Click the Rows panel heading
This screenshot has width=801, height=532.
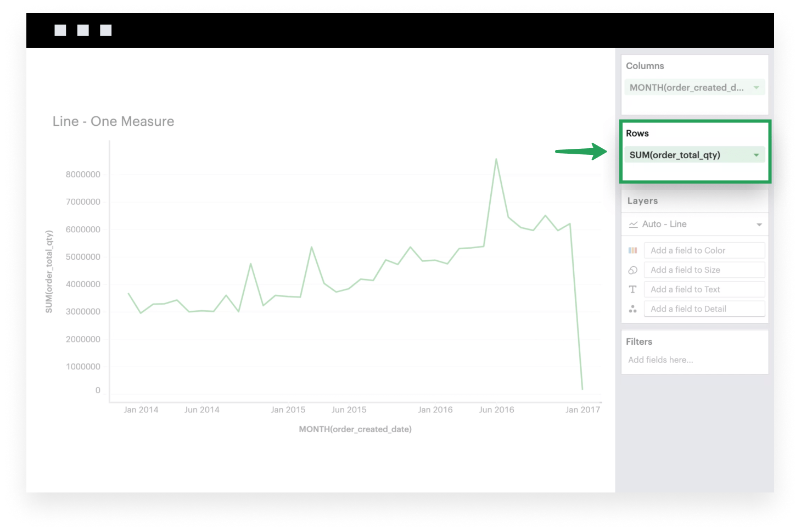coord(637,133)
